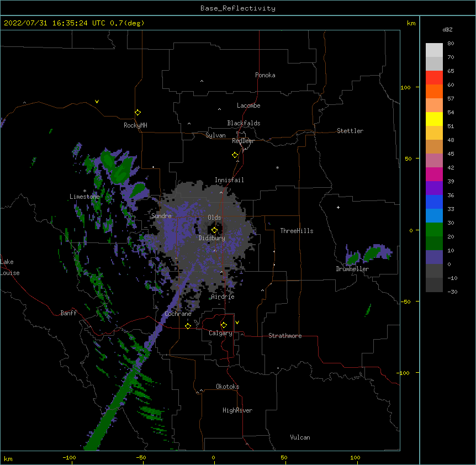Click the yellow diamond marker above Calgary label

tap(224, 325)
